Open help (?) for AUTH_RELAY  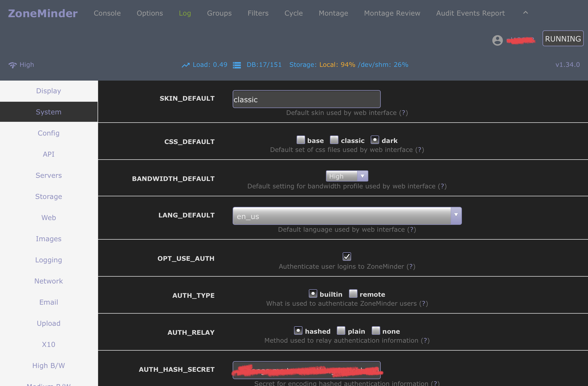(x=425, y=341)
